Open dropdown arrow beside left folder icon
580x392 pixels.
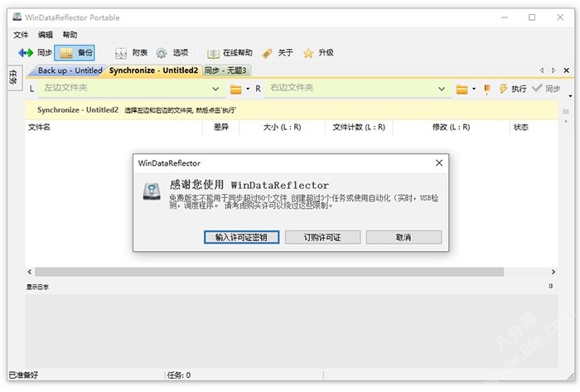248,89
